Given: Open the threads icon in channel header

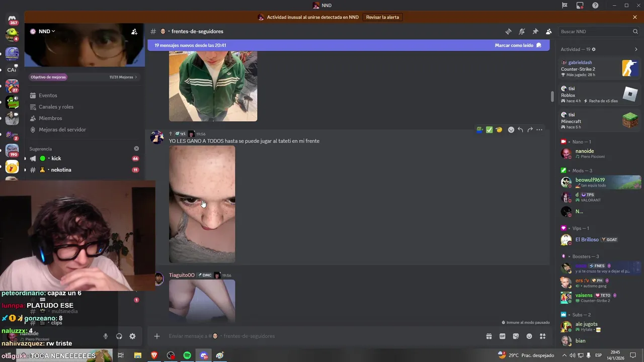Looking at the screenshot, I should coord(508,31).
